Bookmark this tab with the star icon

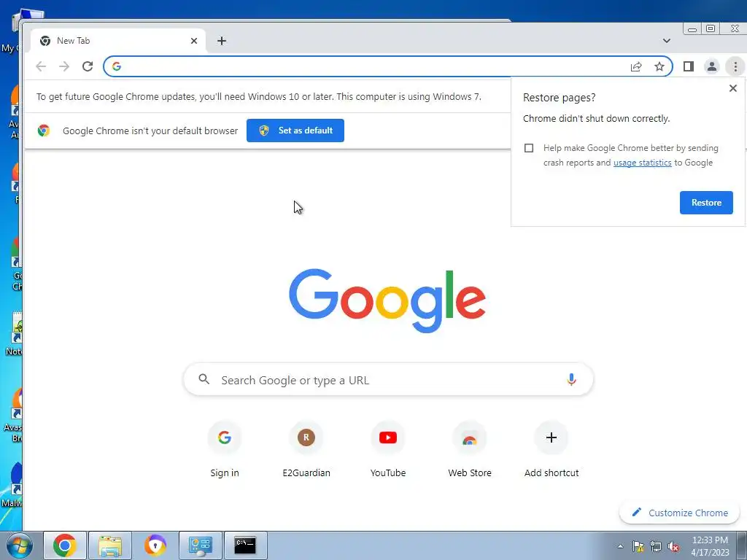coord(659,66)
